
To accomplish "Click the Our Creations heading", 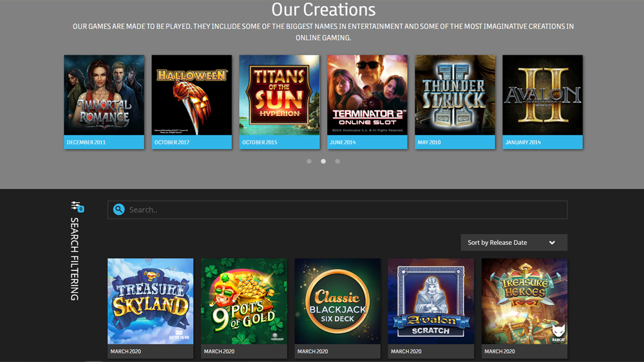I will (323, 9).
